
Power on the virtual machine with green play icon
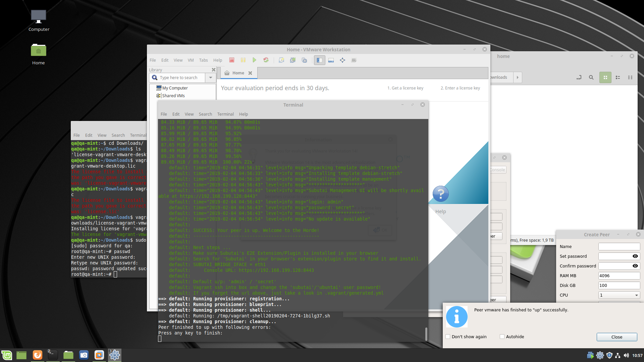tap(254, 60)
